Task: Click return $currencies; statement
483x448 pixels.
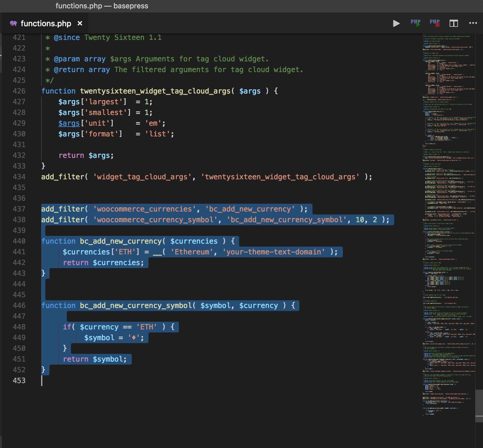Action: [103, 263]
